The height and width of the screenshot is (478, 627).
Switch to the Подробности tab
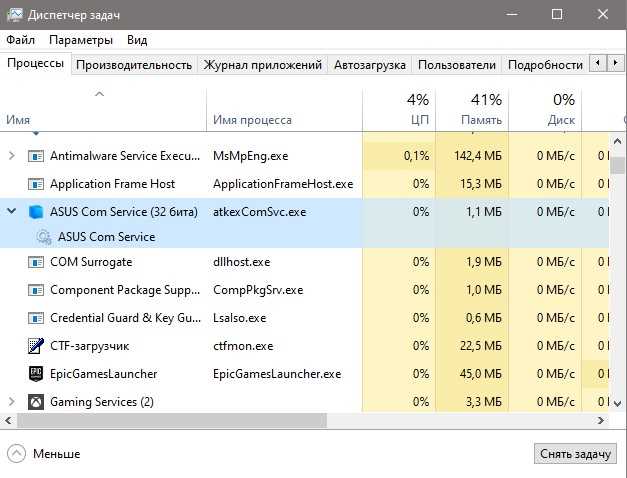click(x=545, y=65)
